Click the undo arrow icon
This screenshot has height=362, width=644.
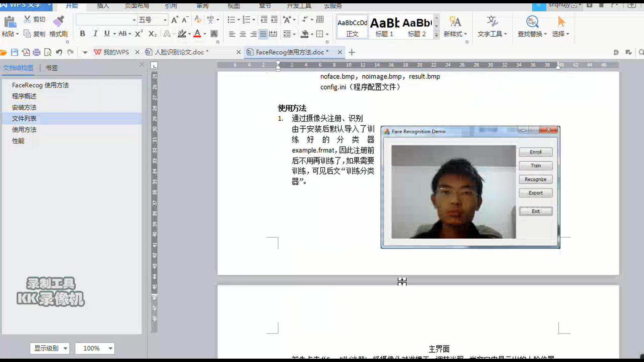tap(59, 52)
